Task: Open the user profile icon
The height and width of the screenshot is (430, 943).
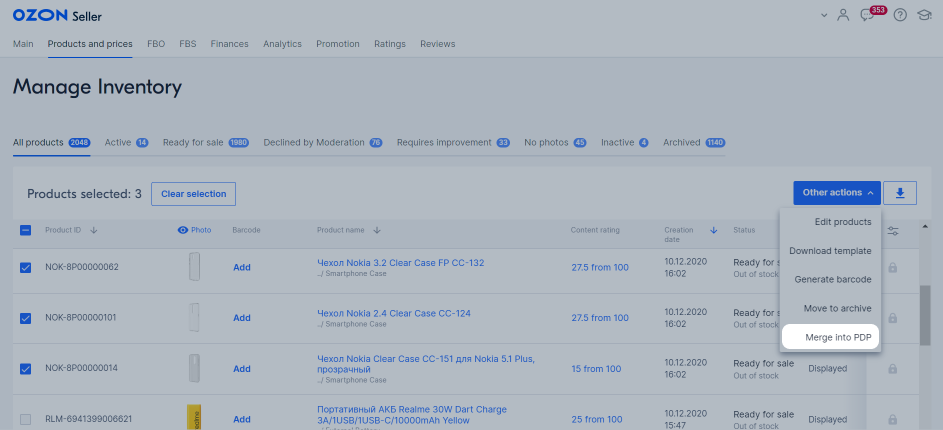Action: (x=843, y=15)
